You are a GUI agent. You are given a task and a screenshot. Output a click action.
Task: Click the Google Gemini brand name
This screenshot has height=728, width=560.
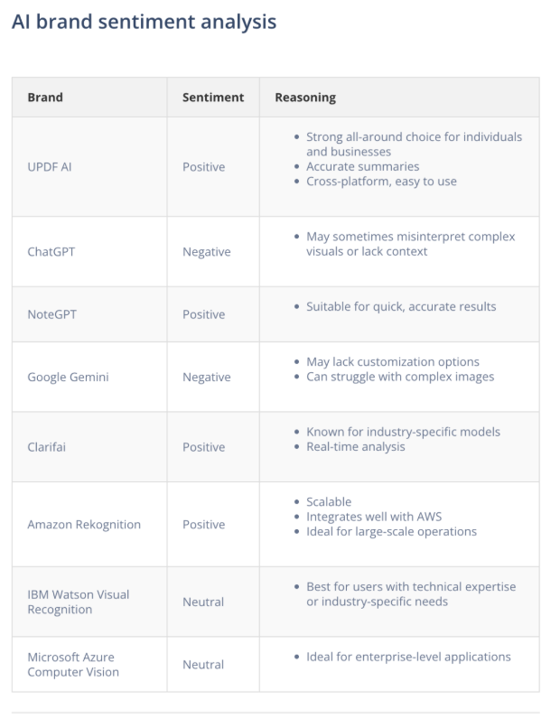point(68,377)
